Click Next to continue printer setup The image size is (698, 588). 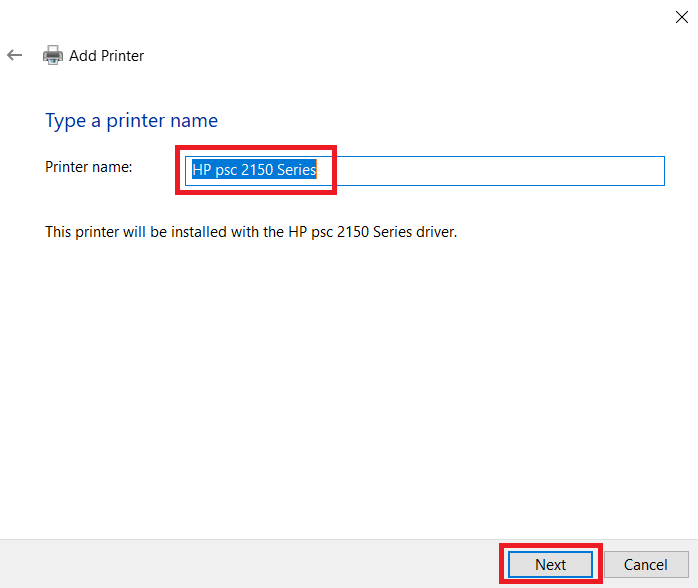[550, 564]
